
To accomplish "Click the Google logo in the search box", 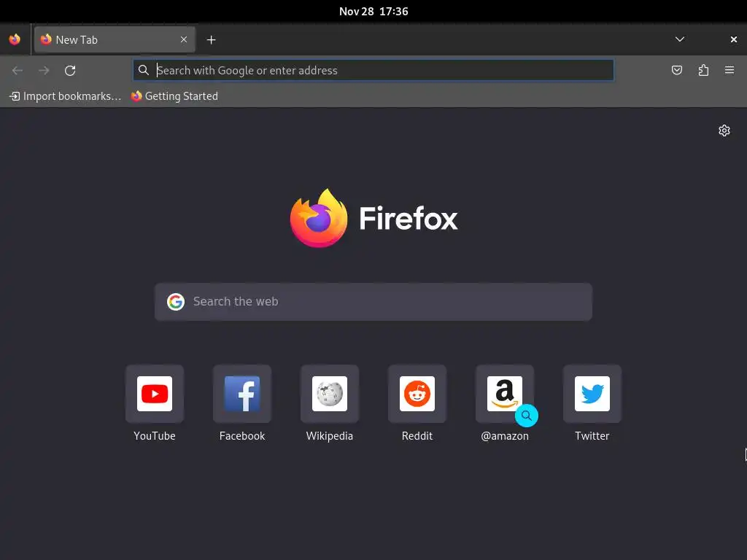I will tap(176, 302).
